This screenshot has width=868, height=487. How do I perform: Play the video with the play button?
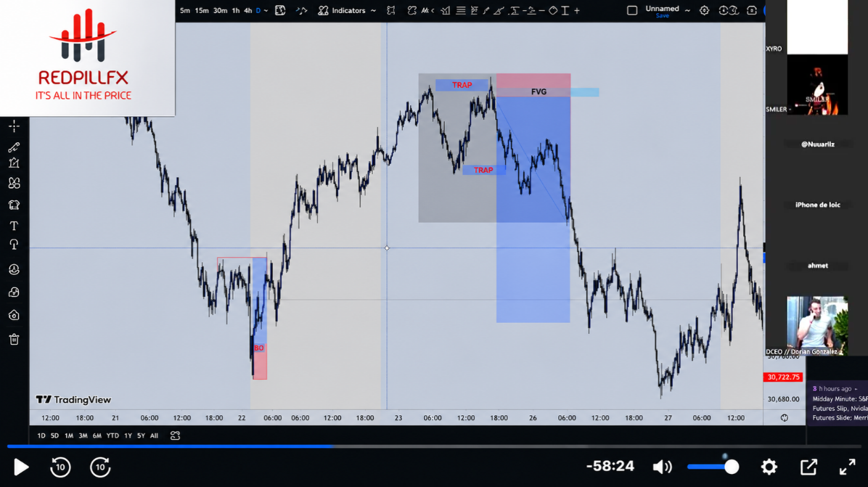coord(21,467)
